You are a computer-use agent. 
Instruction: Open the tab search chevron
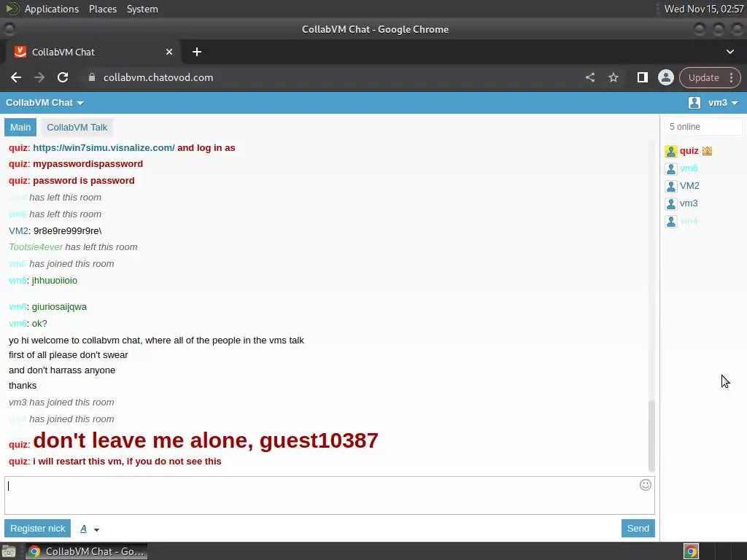point(729,52)
